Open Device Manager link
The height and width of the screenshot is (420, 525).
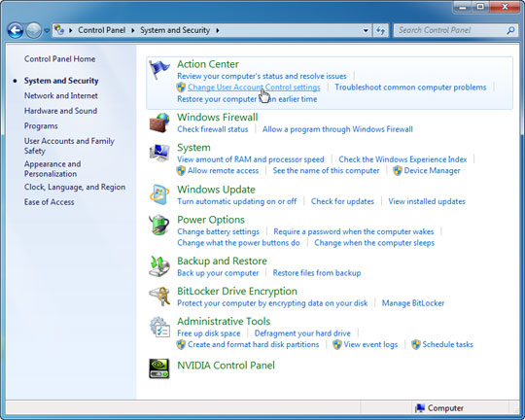click(432, 171)
